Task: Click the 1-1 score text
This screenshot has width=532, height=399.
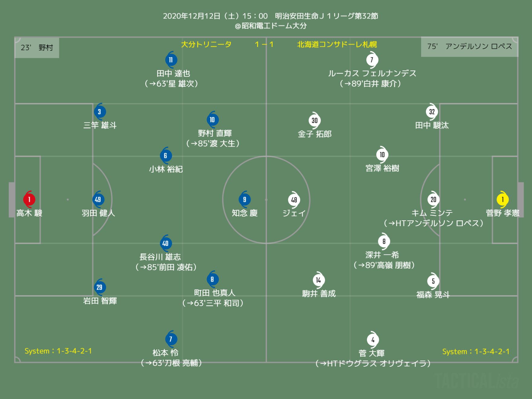Action: [x=264, y=44]
